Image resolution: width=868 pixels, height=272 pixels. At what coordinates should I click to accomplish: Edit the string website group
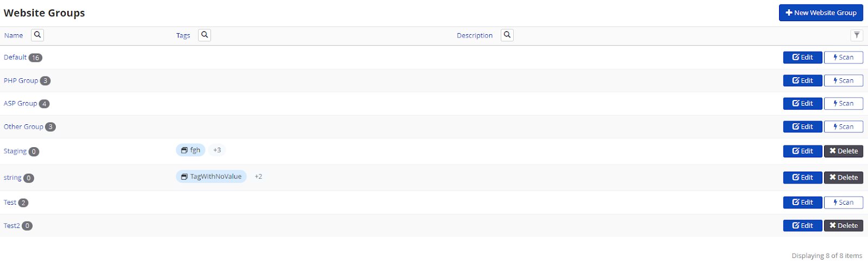tap(802, 178)
